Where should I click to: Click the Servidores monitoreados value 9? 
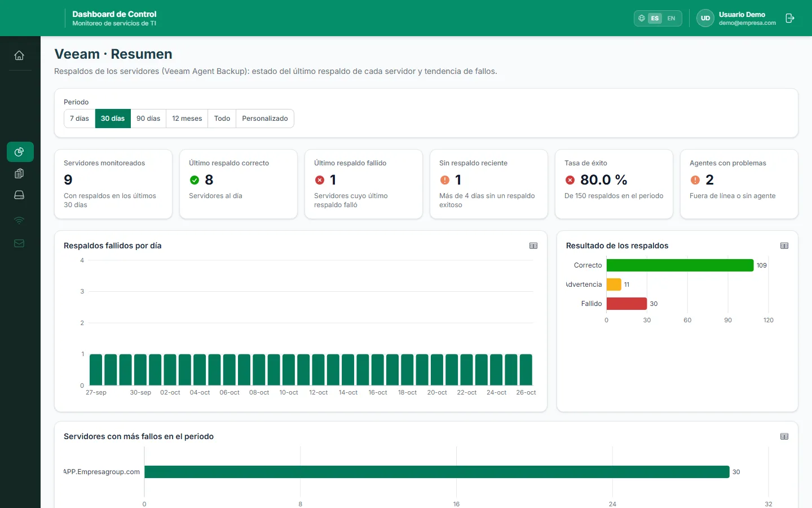68,180
